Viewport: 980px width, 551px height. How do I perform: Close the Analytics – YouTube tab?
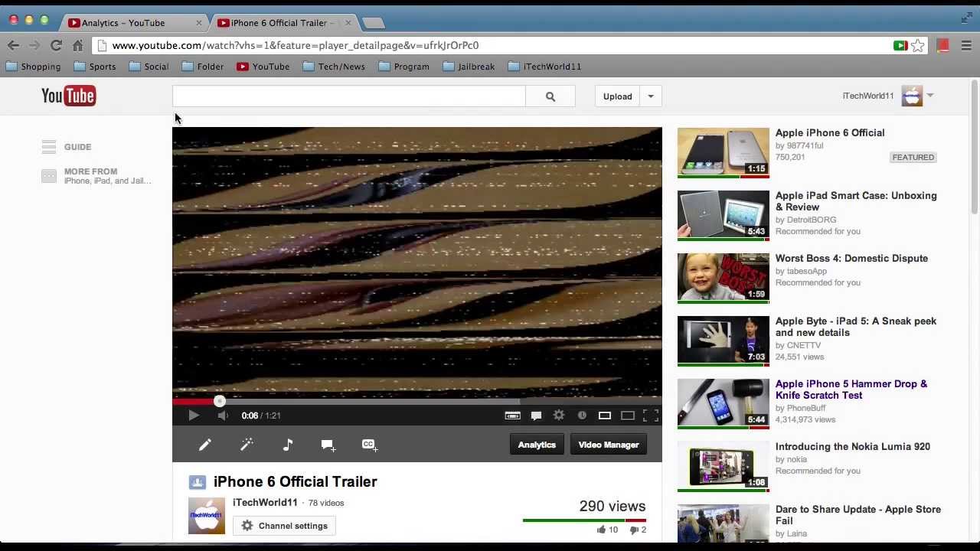point(198,23)
